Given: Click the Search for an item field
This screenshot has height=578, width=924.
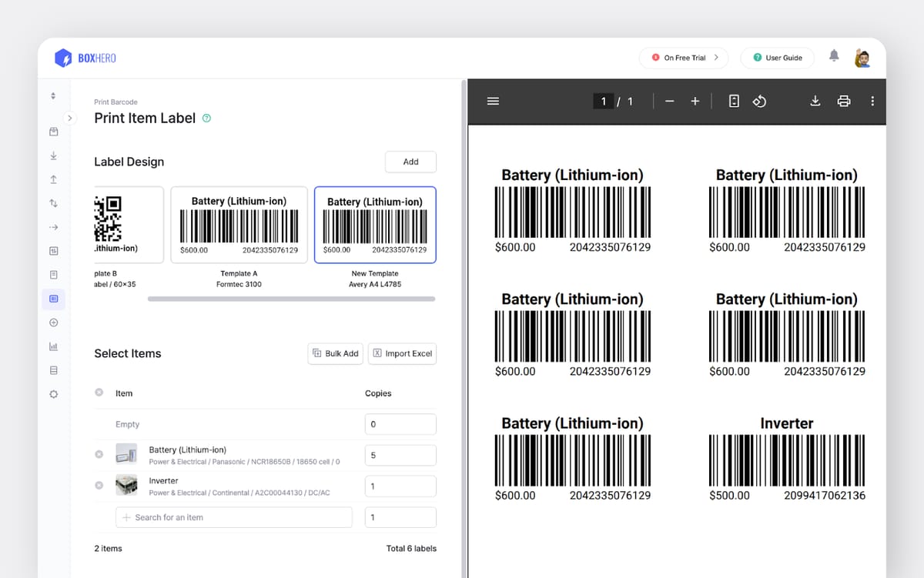Looking at the screenshot, I should click(x=234, y=517).
